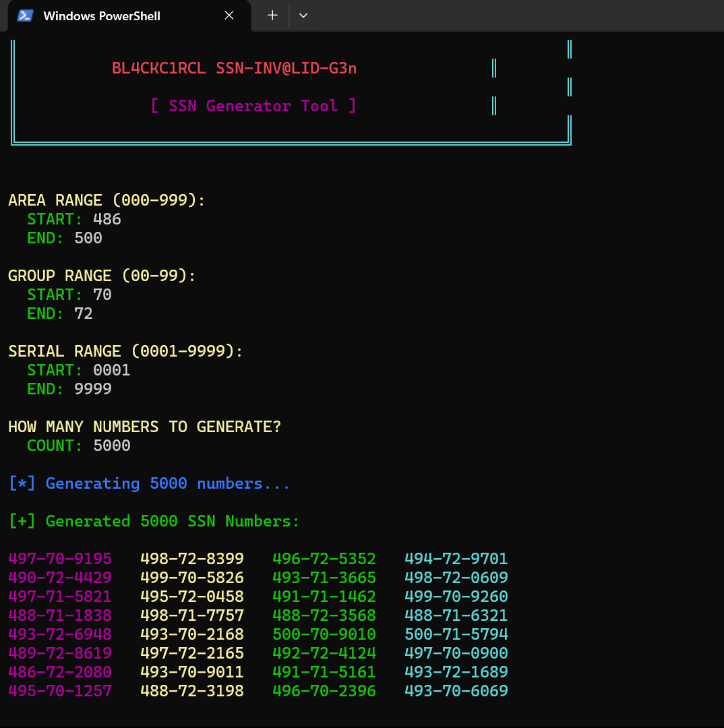Click number 494-72-9701
724x728 pixels.
(x=456, y=559)
